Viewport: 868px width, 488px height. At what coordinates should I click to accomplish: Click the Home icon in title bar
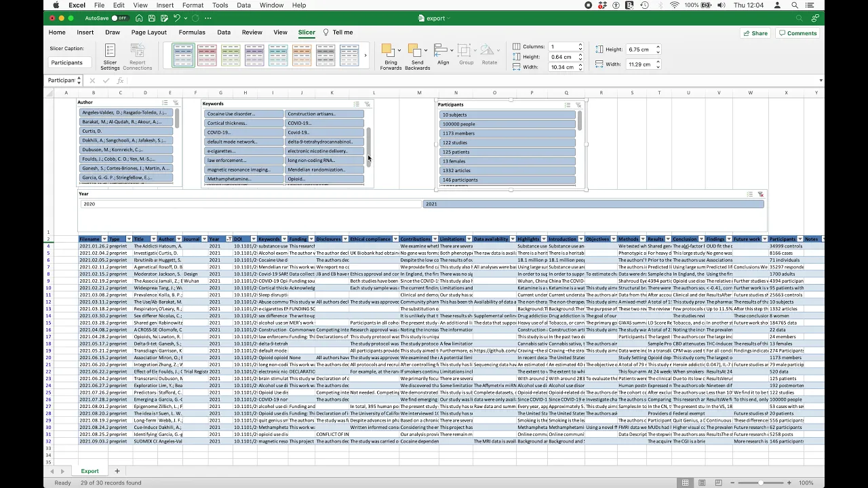[139, 18]
